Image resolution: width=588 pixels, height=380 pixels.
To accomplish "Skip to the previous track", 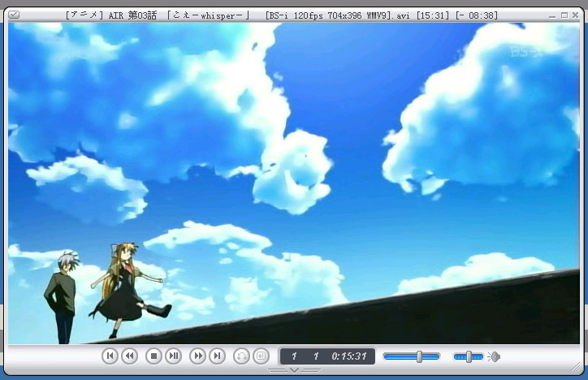I will click(110, 356).
